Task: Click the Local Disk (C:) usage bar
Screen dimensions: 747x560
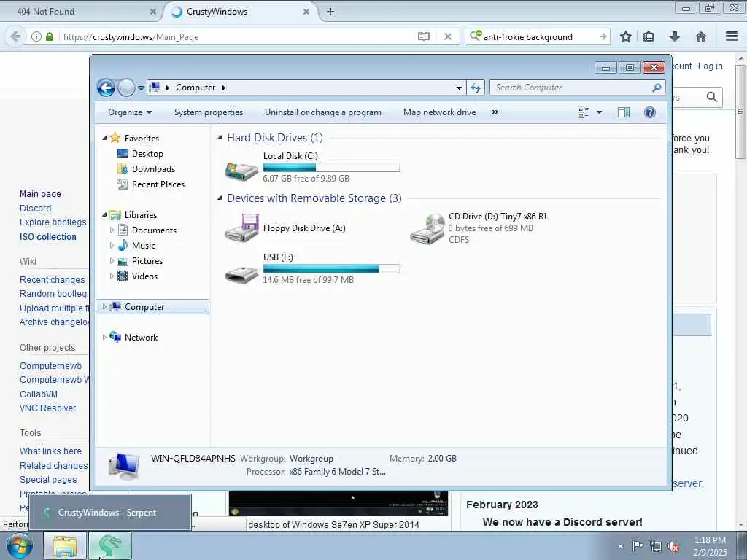Action: 332,168
